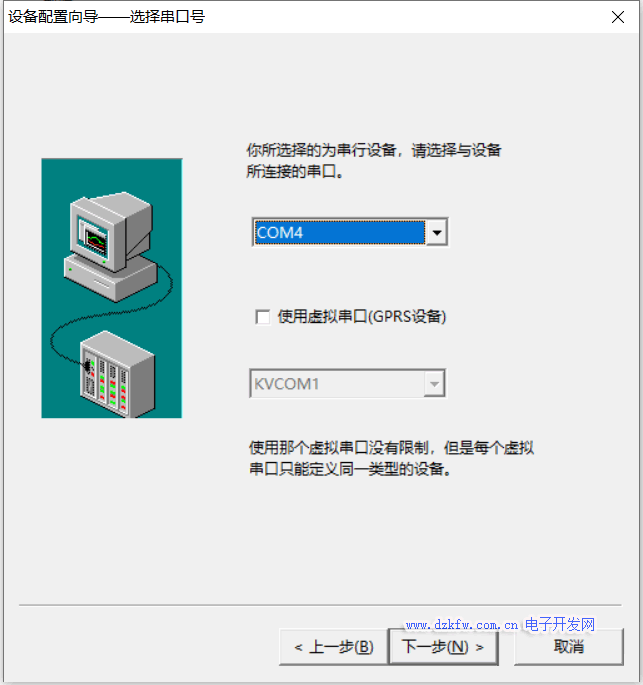Click the highlighted COM4 combo box text
Screen dimensions: 643x685
point(339,232)
